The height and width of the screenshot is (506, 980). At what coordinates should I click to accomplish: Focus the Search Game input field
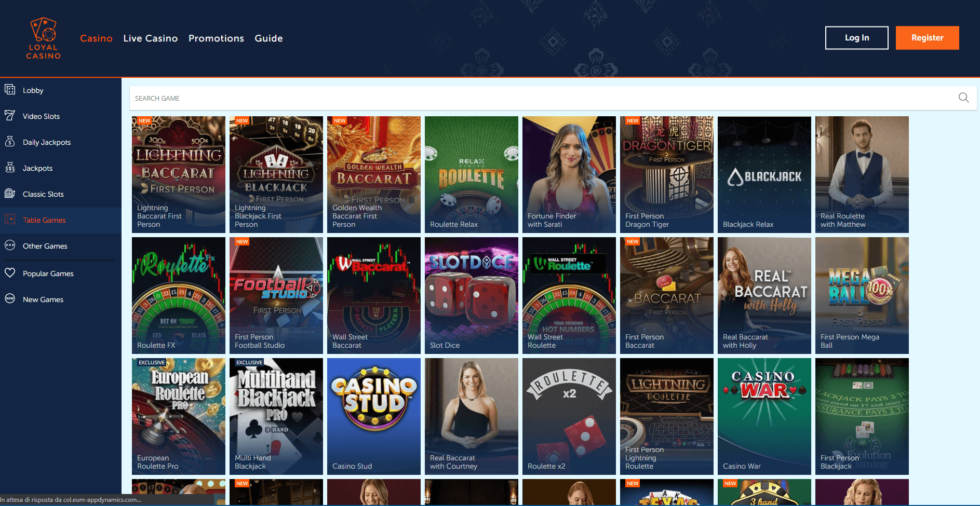(540, 98)
